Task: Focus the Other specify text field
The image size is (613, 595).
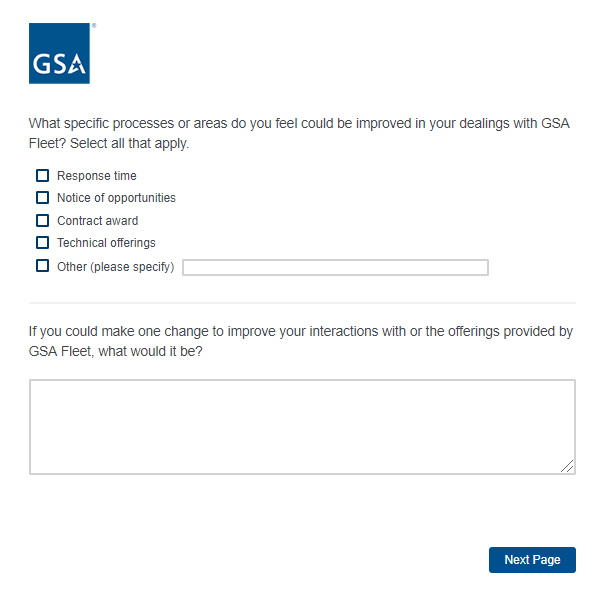Action: pyautogui.click(x=335, y=268)
